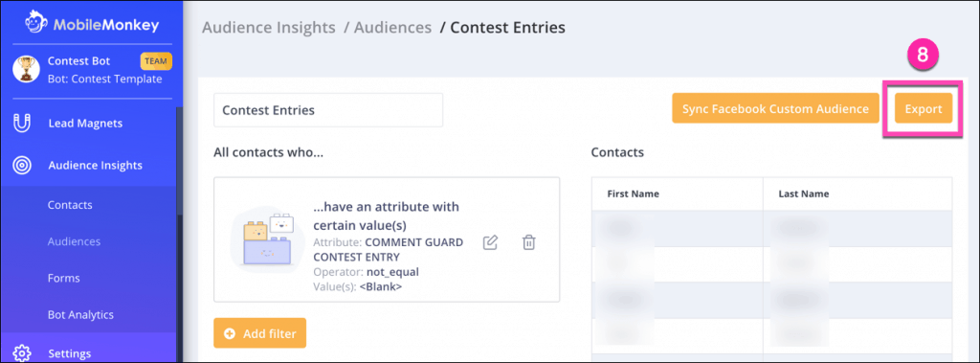
Task: Go to Audience Insights breadcrumb link
Action: (270, 28)
